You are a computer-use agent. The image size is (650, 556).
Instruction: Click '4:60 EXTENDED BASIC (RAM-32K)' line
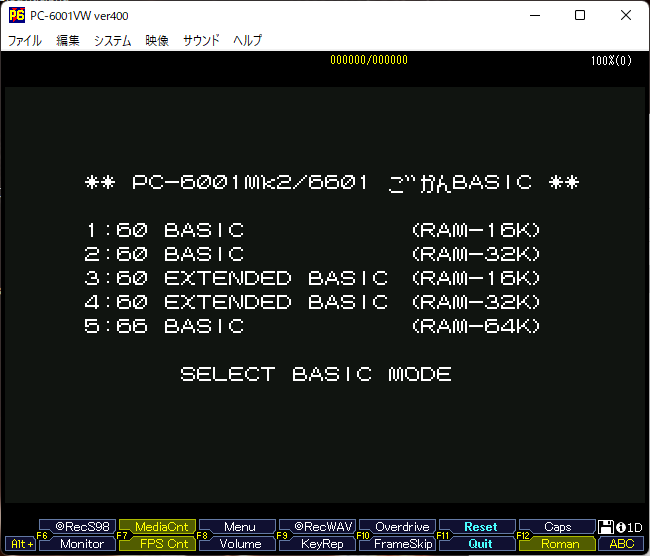tap(312, 302)
